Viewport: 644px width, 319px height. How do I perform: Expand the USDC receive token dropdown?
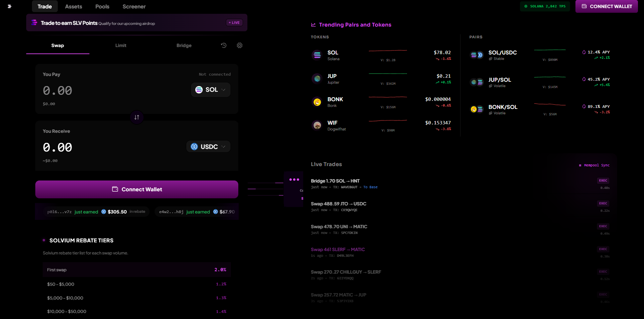click(x=208, y=147)
